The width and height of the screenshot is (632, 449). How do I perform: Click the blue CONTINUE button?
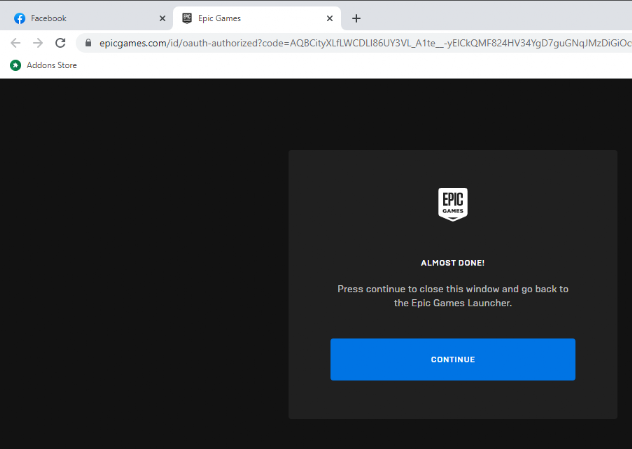tap(453, 360)
